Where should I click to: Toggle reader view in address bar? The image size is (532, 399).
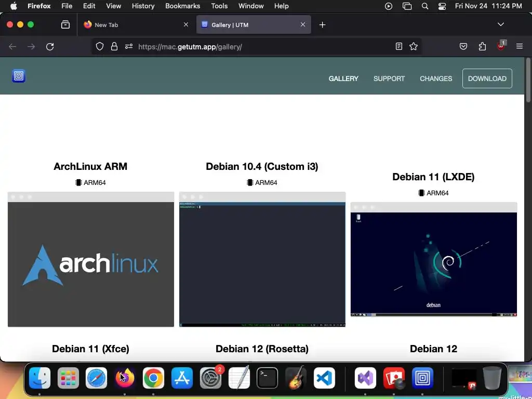399,46
